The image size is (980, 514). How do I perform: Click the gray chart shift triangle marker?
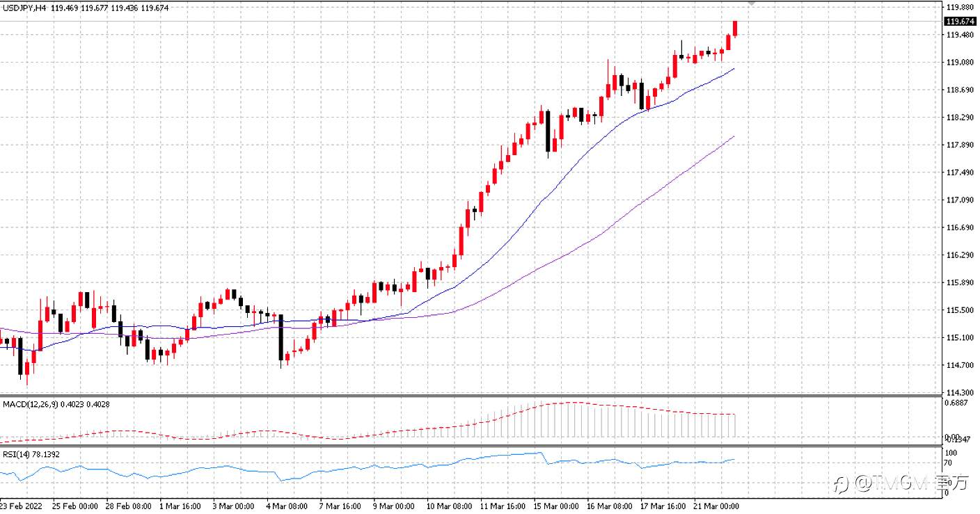pyautogui.click(x=751, y=3)
